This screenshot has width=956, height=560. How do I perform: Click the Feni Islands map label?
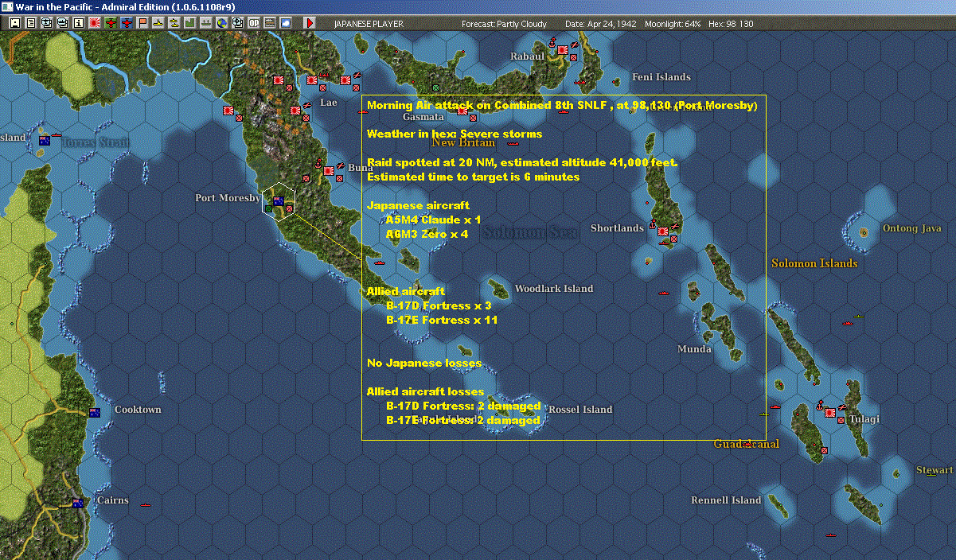[661, 77]
